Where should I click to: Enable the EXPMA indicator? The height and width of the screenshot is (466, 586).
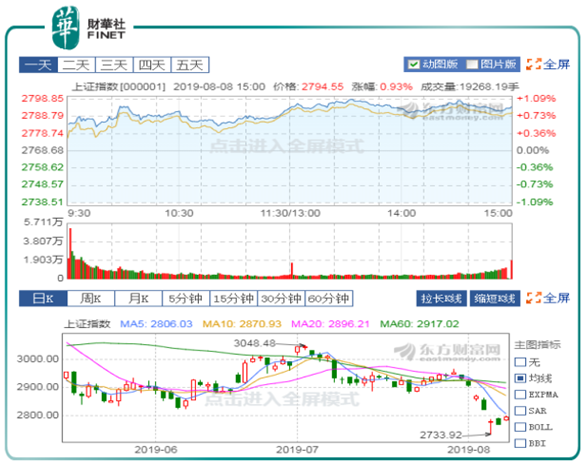pos(520,395)
